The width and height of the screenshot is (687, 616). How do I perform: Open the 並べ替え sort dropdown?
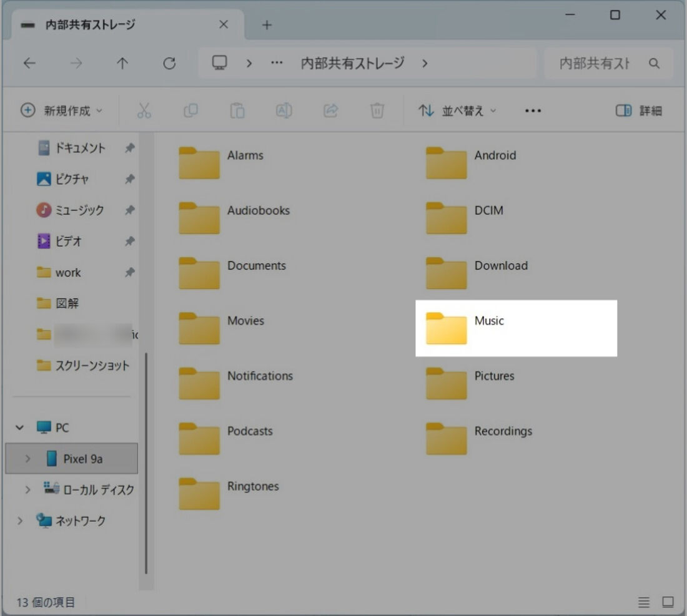pyautogui.click(x=457, y=110)
